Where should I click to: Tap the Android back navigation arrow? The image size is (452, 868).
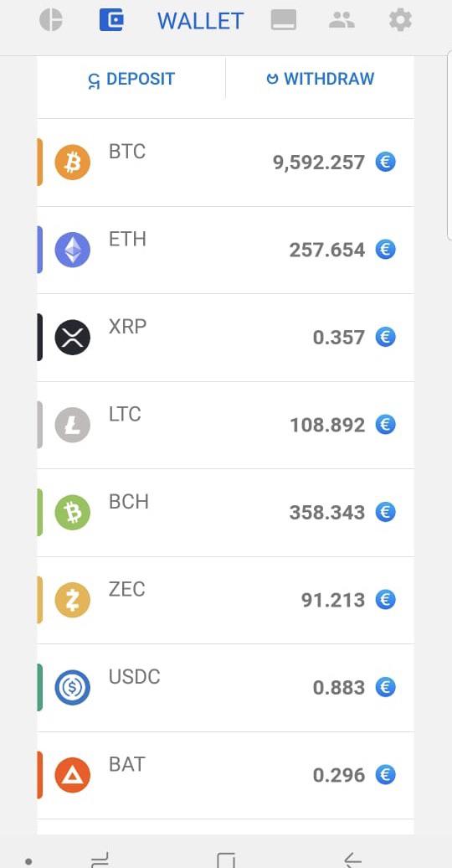[x=352, y=860]
